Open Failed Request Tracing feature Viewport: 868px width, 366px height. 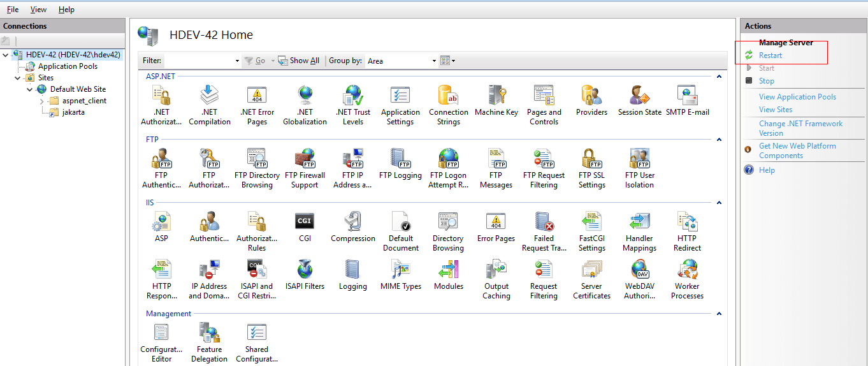544,231
